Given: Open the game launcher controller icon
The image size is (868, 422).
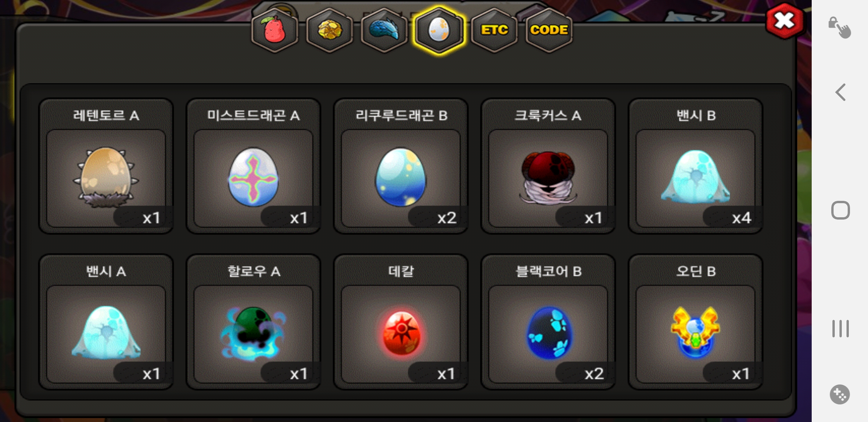Looking at the screenshot, I should [840, 395].
